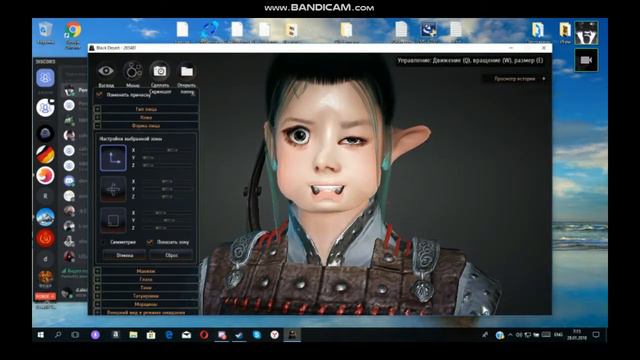The width and height of the screenshot is (640, 360).
Task: Click taskbar search magnifier
Action: click(x=58, y=335)
